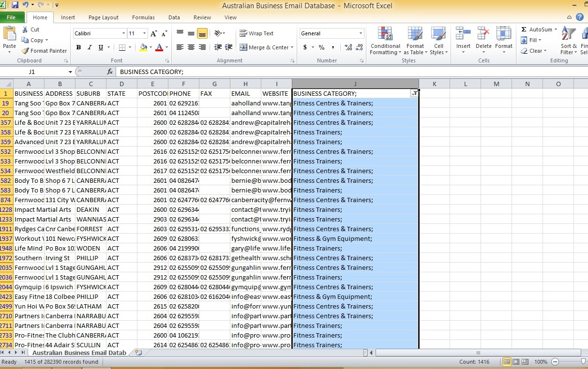This screenshot has height=369, width=588.
Task: Toggle Bold formatting
Action: [x=78, y=47]
